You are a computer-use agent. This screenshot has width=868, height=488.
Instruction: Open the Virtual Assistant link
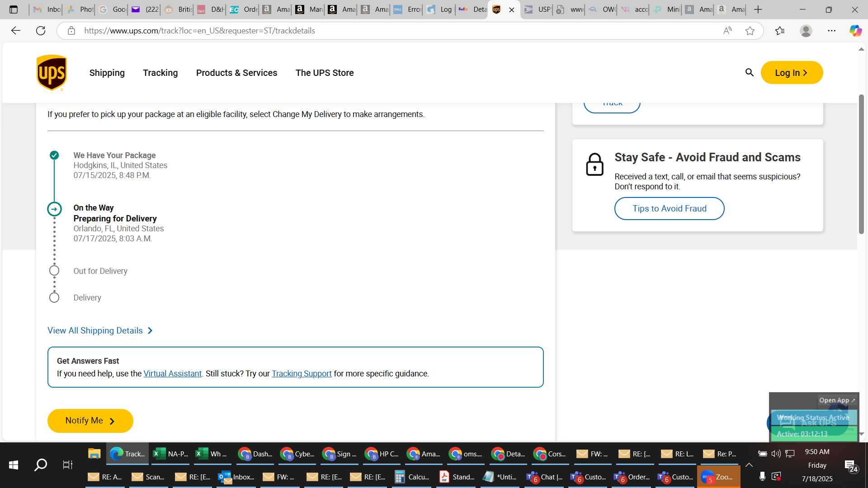click(172, 374)
